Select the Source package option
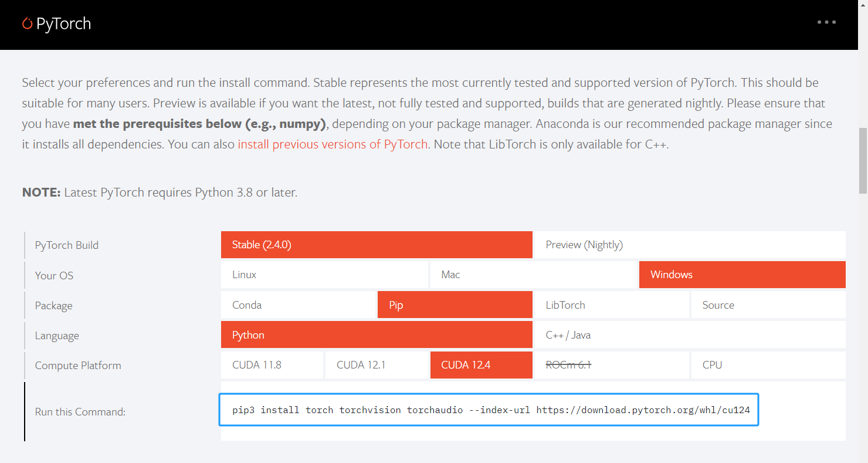The image size is (868, 463). [x=768, y=305]
